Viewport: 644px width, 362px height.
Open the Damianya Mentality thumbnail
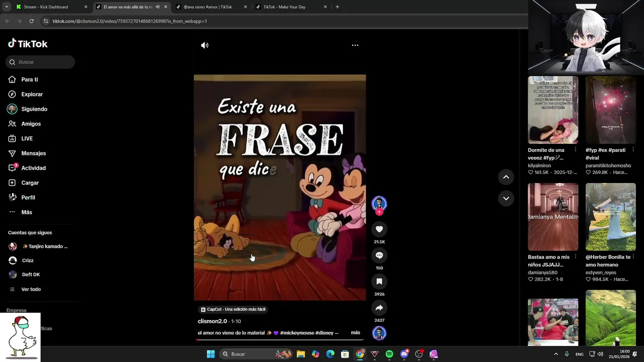553,217
